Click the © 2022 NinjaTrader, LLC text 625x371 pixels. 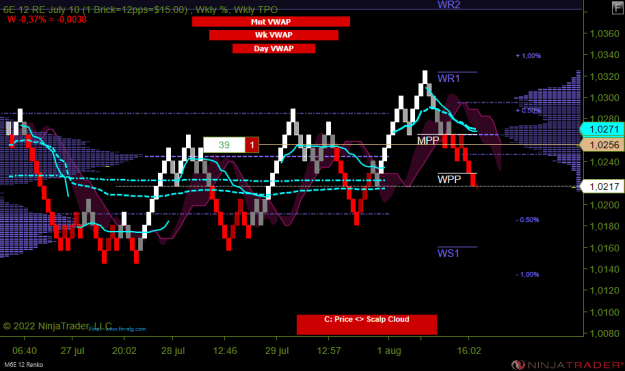point(57,326)
